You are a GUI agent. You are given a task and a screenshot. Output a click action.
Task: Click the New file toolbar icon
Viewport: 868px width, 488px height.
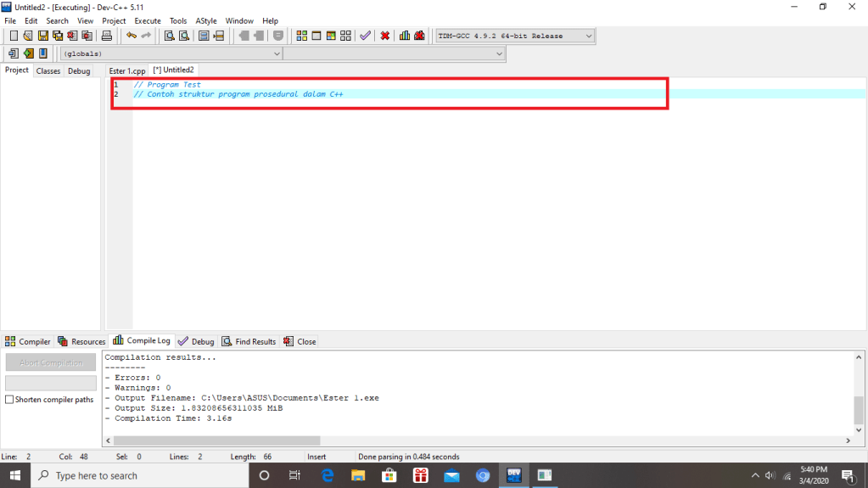(x=13, y=36)
